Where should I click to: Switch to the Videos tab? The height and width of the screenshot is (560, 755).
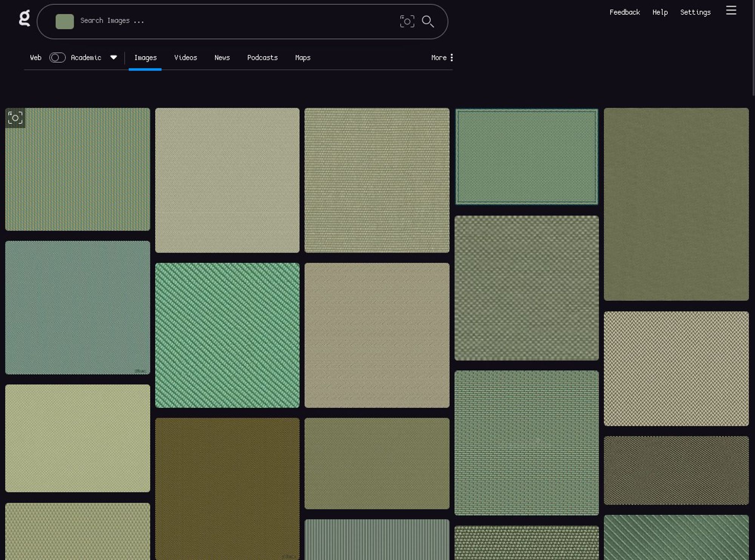[185, 58]
